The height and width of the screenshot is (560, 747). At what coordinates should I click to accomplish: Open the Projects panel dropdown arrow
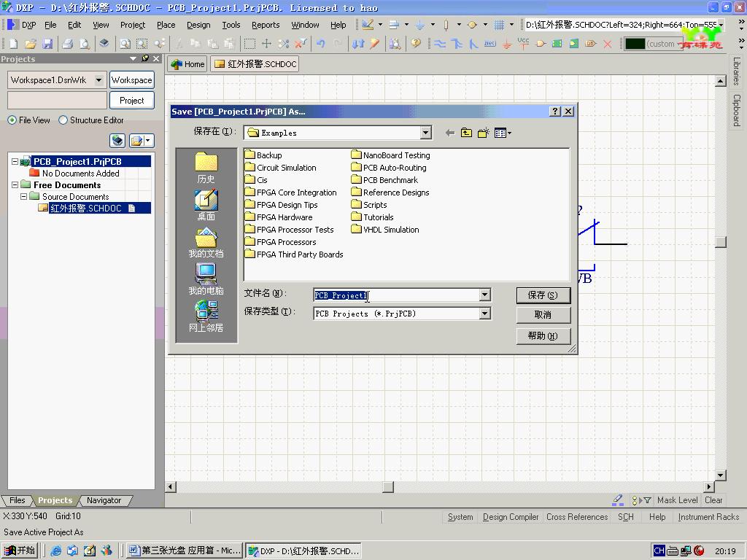[133, 58]
